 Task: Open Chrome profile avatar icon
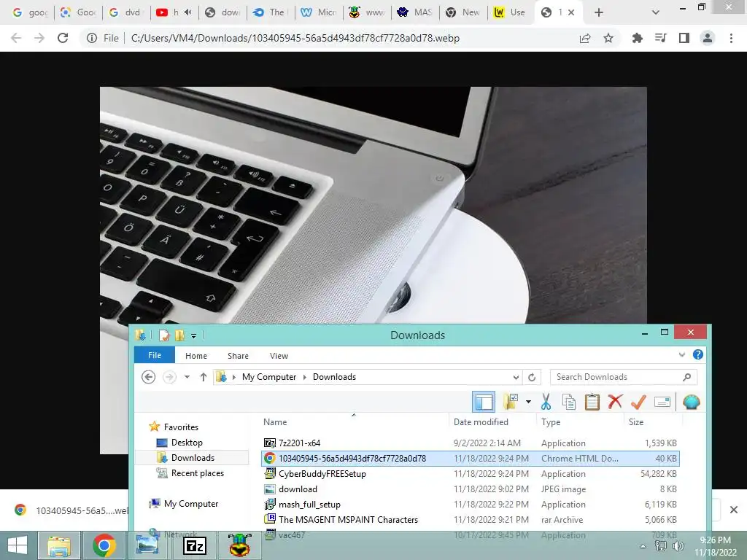[x=708, y=38]
